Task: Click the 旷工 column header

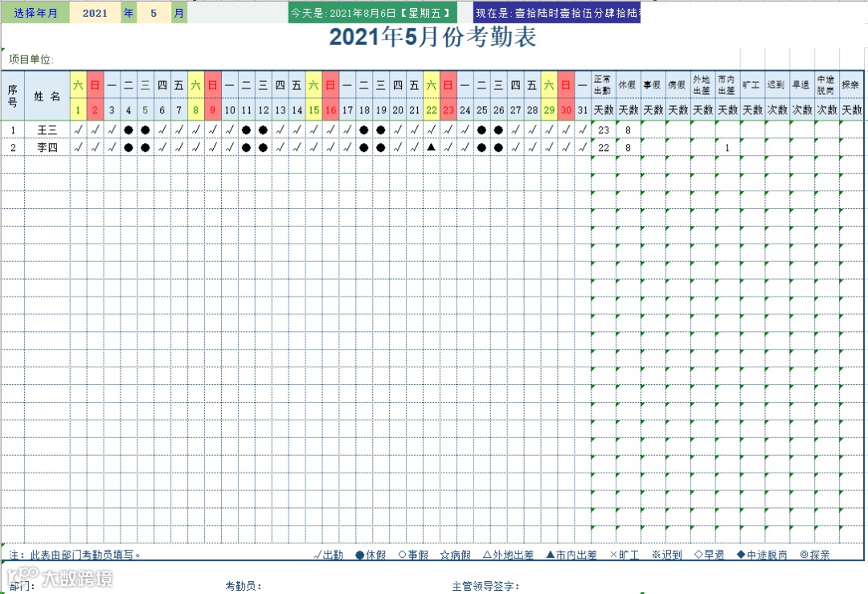Action: tap(752, 84)
